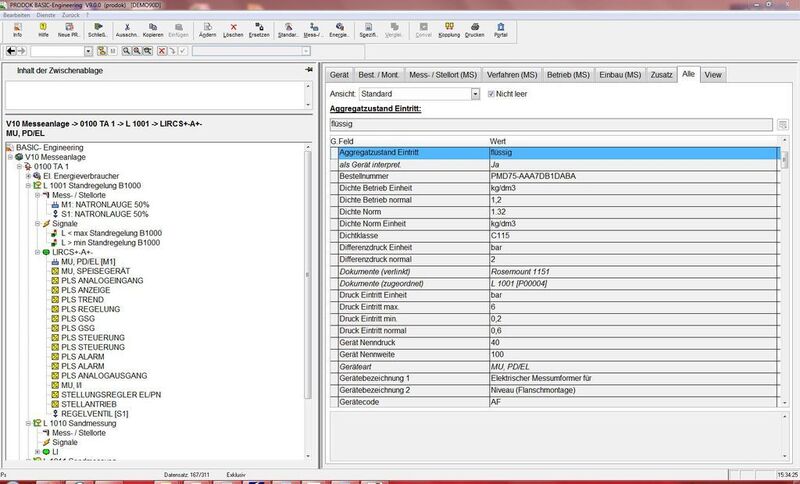Open Hilfe from the toolbar
This screenshot has width=800, height=484.
43,29
